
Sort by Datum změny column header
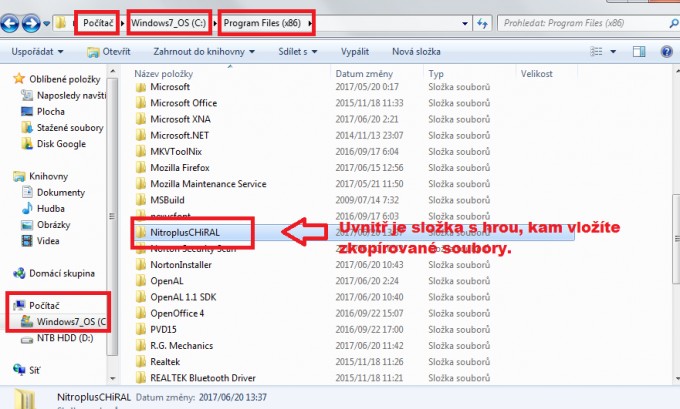[364, 74]
